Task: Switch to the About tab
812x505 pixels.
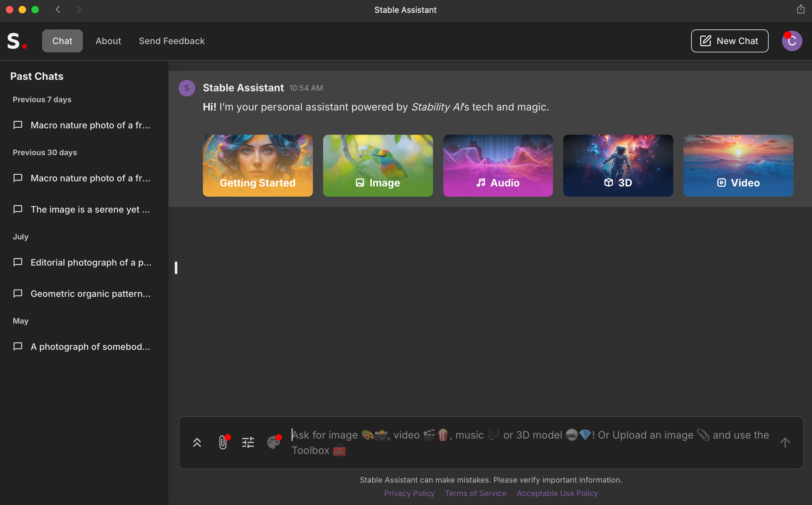Action: [x=108, y=41]
